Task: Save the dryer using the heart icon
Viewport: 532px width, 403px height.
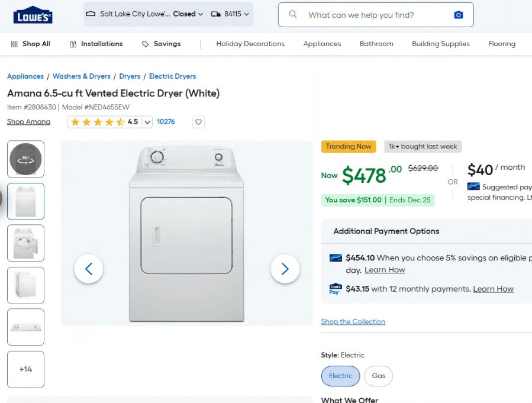Action: 198,121
